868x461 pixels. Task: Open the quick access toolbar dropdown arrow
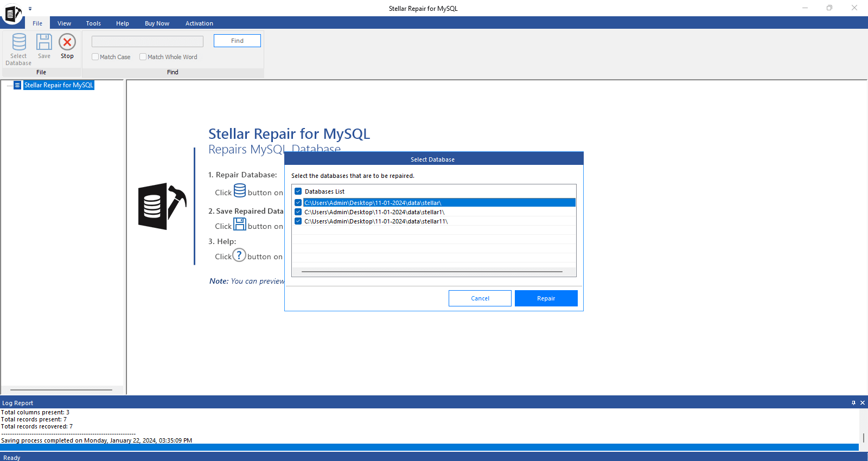[30, 9]
